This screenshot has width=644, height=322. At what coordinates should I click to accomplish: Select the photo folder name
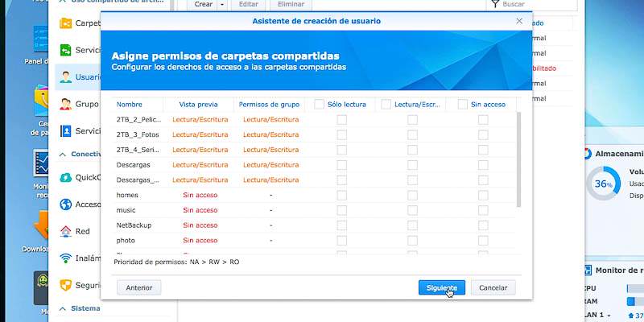pos(126,240)
